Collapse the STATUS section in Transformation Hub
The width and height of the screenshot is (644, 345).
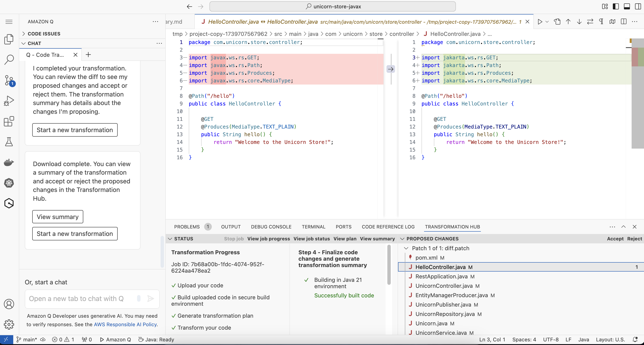183,239
